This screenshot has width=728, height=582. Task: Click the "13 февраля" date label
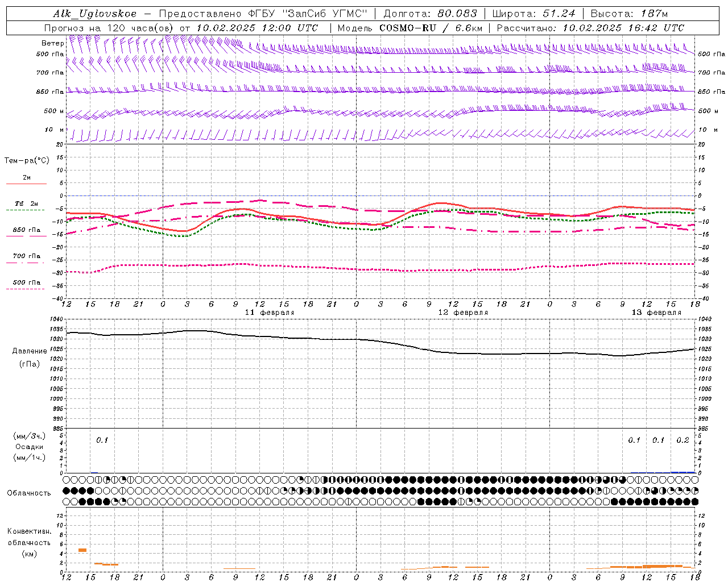[x=656, y=313]
